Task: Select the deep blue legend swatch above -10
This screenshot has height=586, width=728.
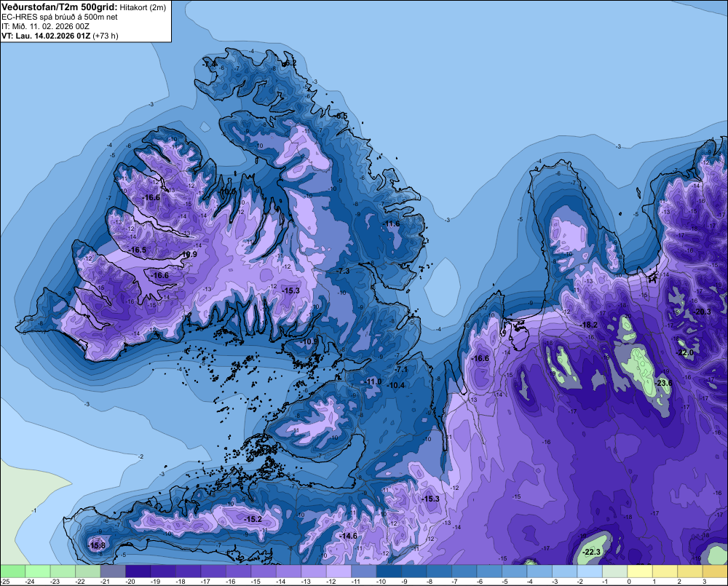Action: pos(389,571)
